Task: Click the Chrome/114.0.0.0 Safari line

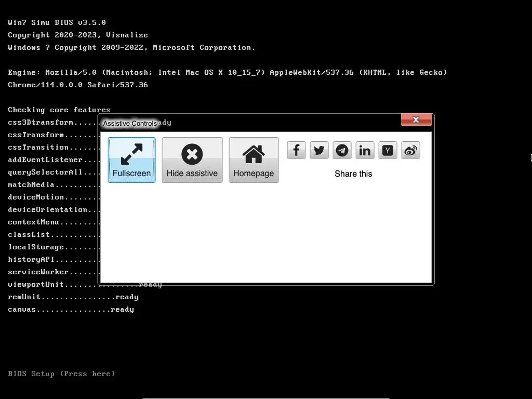Action: click(78, 85)
